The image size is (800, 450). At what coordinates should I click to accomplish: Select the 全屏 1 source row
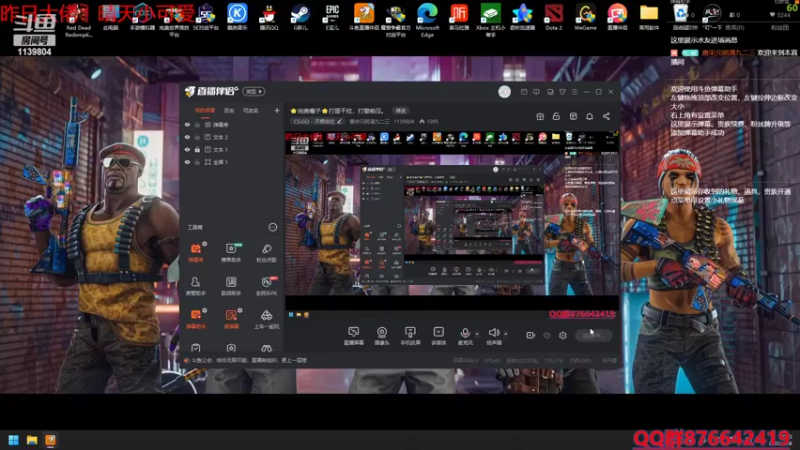coord(232,162)
